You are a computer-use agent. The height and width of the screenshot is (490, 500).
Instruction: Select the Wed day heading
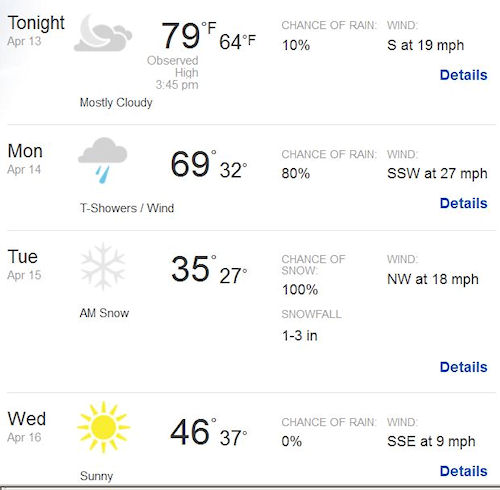pyautogui.click(x=27, y=419)
